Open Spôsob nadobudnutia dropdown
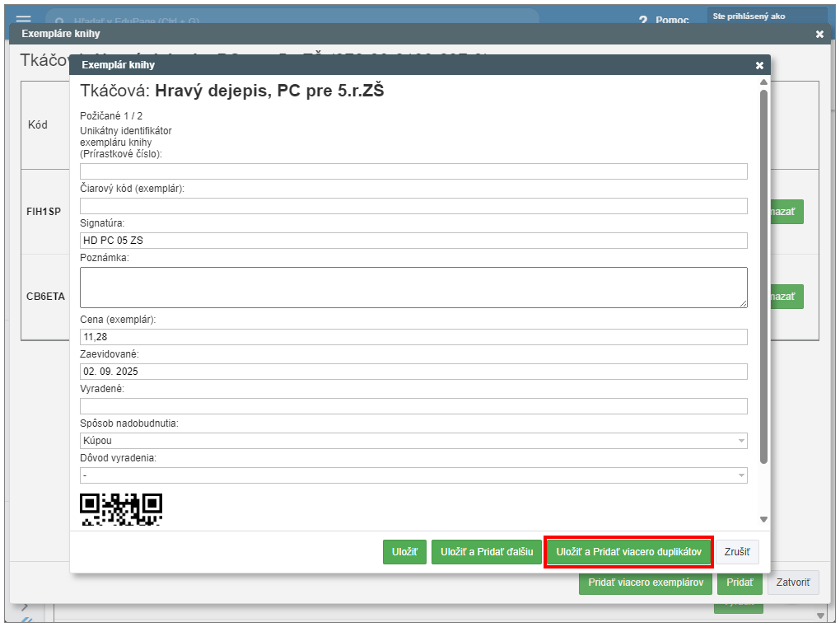Screen dimensions: 840x627 point(413,441)
